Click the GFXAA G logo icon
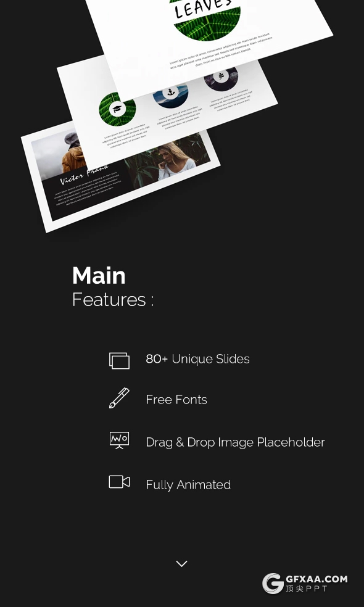 click(x=273, y=584)
